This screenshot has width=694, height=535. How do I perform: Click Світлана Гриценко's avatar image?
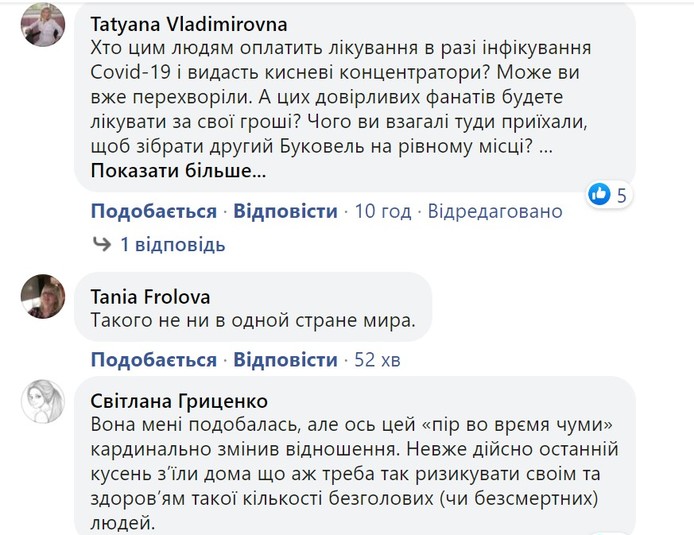(x=42, y=401)
